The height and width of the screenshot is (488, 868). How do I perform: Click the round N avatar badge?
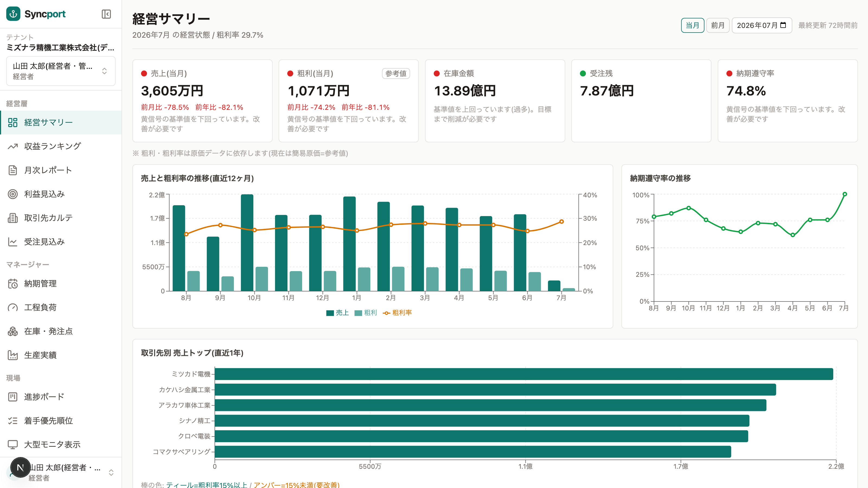pyautogui.click(x=20, y=467)
